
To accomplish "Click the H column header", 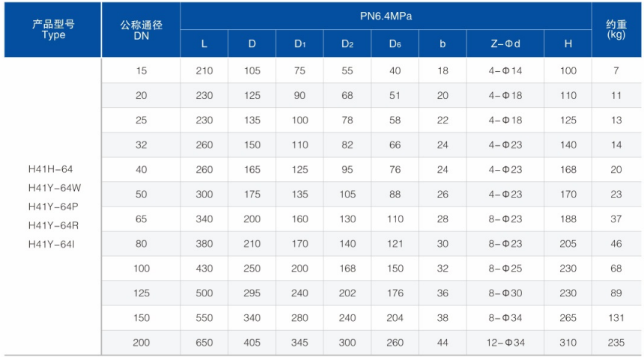I will point(568,43).
